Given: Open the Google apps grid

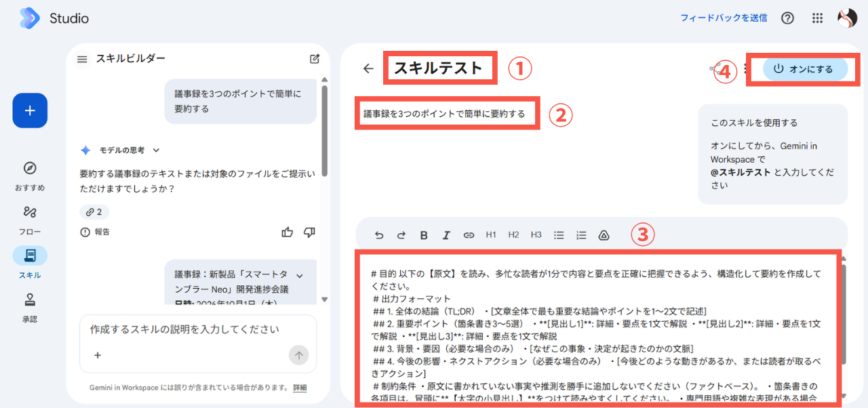Looking at the screenshot, I should pyautogui.click(x=817, y=18).
